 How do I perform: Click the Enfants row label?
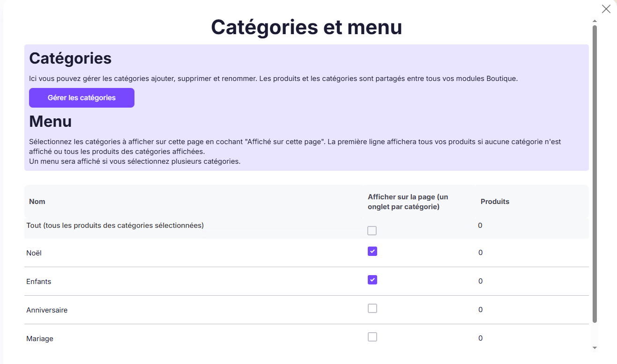38,281
